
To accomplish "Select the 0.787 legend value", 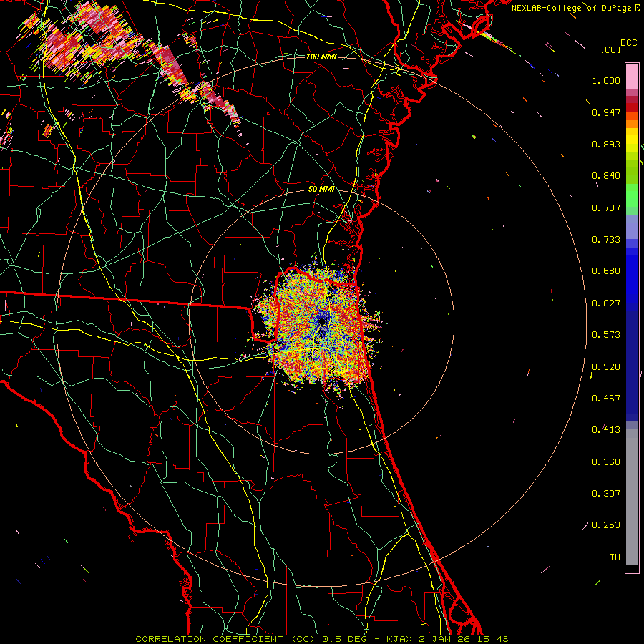I will click(606, 208).
